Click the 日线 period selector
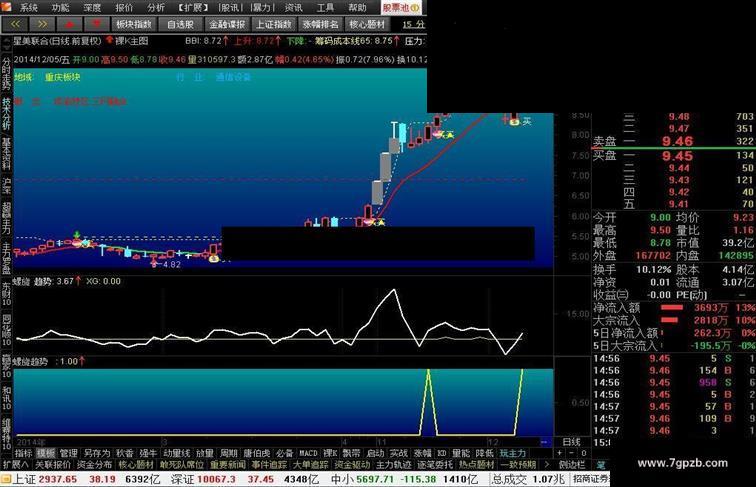 (x=571, y=442)
